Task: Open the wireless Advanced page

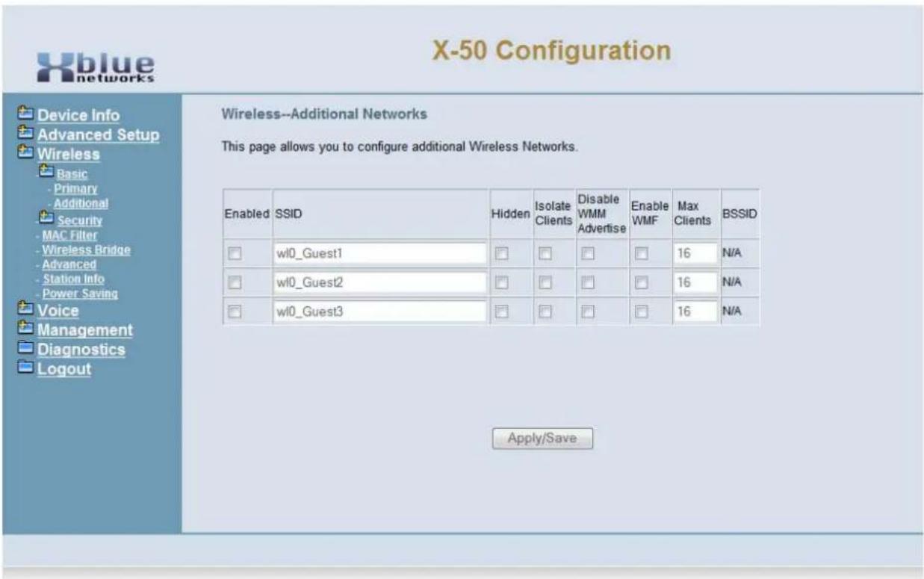Action: click(x=69, y=264)
